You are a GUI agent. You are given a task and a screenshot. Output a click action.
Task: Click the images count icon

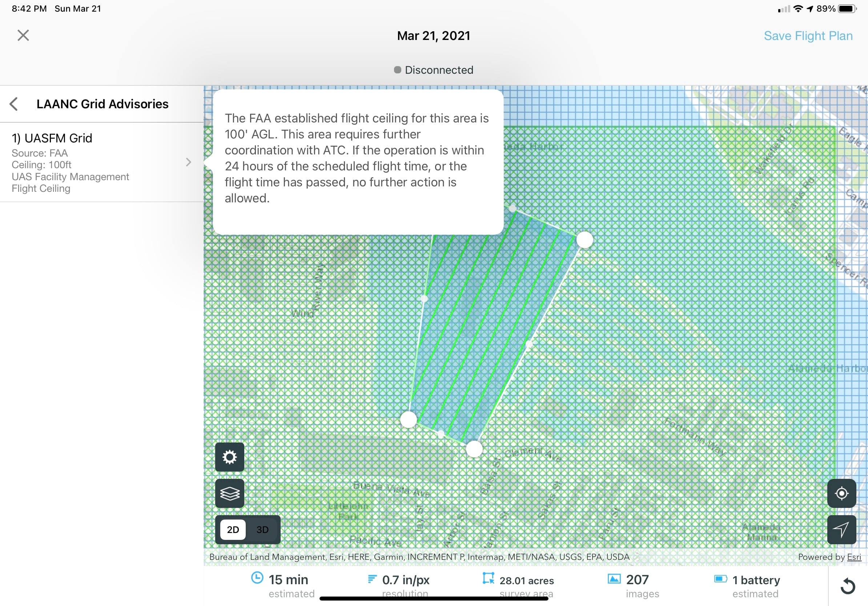[614, 579]
